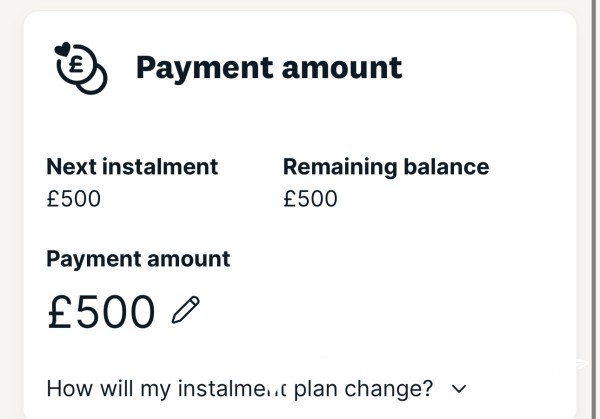Click the word "balance" in Remaining balance
The height and width of the screenshot is (419, 600).
[446, 167]
